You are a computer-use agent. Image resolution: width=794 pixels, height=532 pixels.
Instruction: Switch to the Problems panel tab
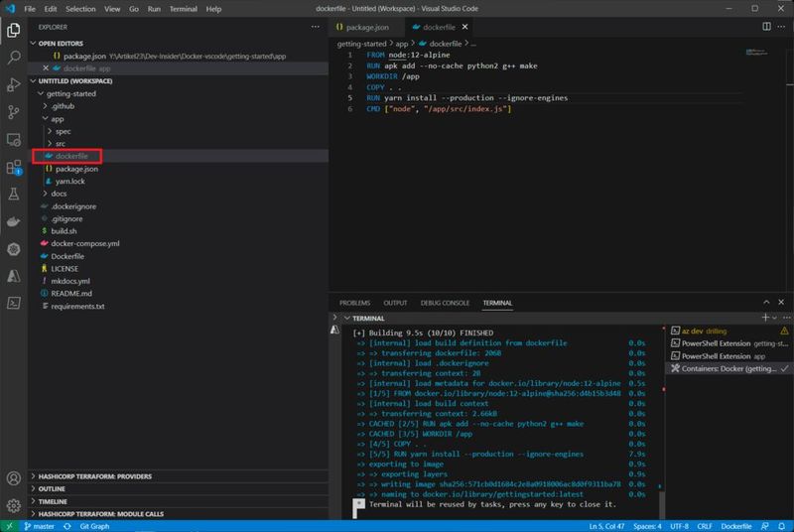coord(354,303)
